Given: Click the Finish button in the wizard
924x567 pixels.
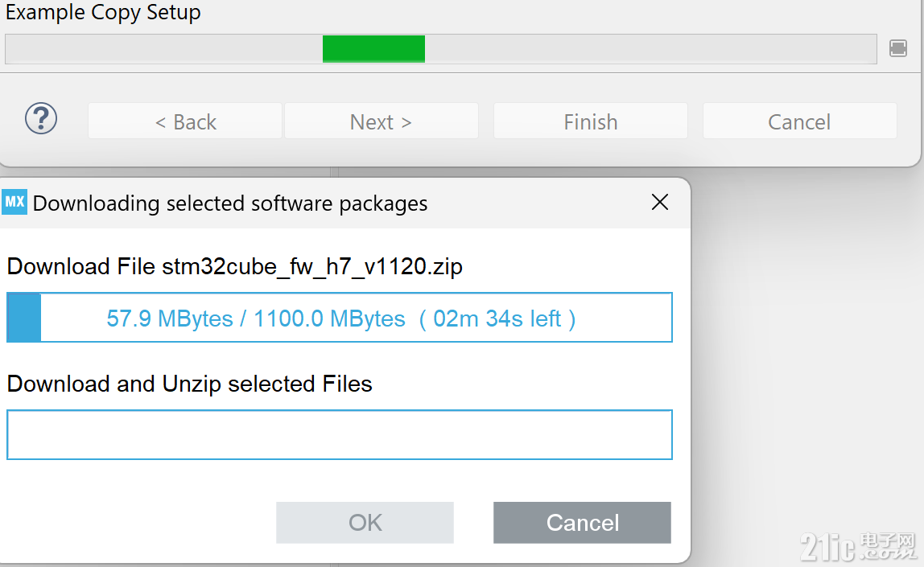Looking at the screenshot, I should point(591,121).
